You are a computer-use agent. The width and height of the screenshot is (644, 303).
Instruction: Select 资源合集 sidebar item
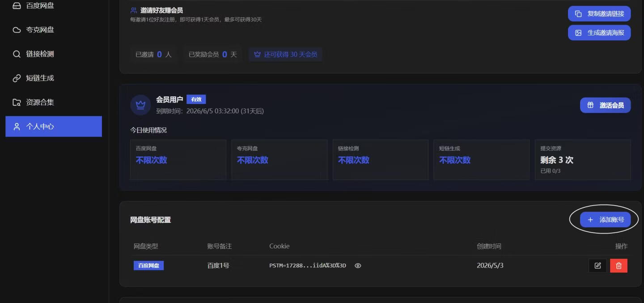pos(54,102)
